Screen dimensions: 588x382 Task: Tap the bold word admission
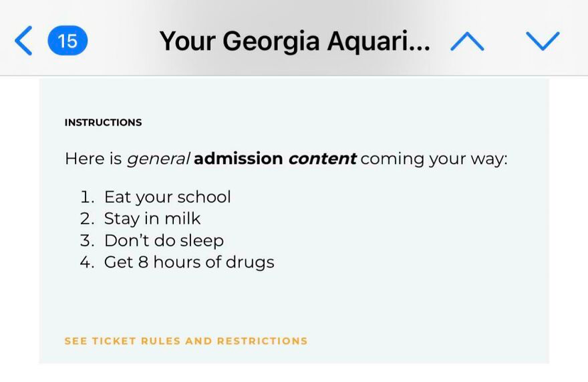coord(239,158)
